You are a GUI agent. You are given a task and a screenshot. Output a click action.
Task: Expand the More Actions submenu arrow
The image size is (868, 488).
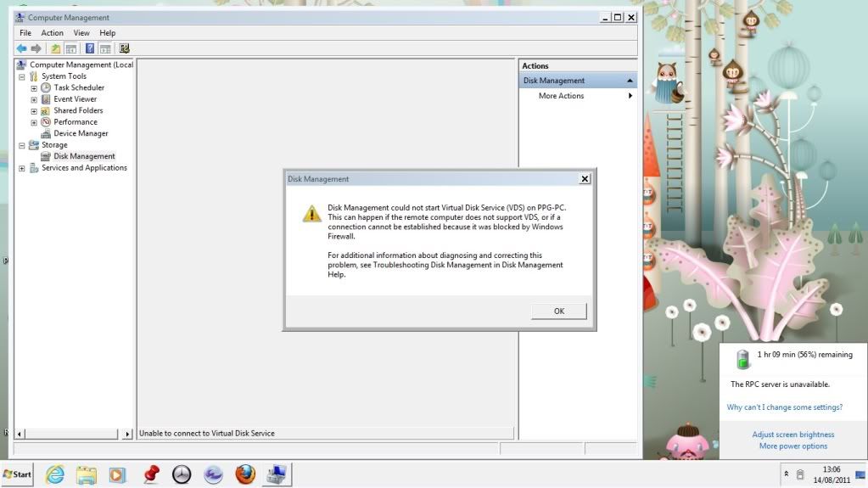[630, 96]
